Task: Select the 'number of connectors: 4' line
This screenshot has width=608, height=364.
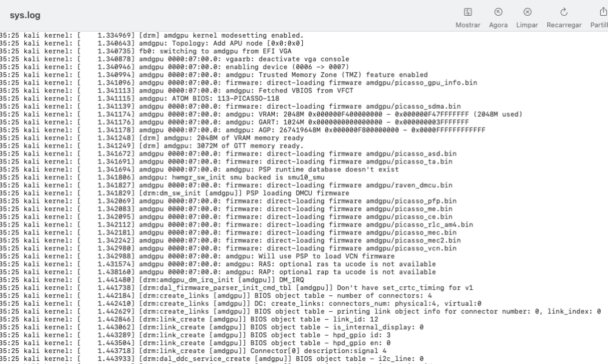Action: 216,295
